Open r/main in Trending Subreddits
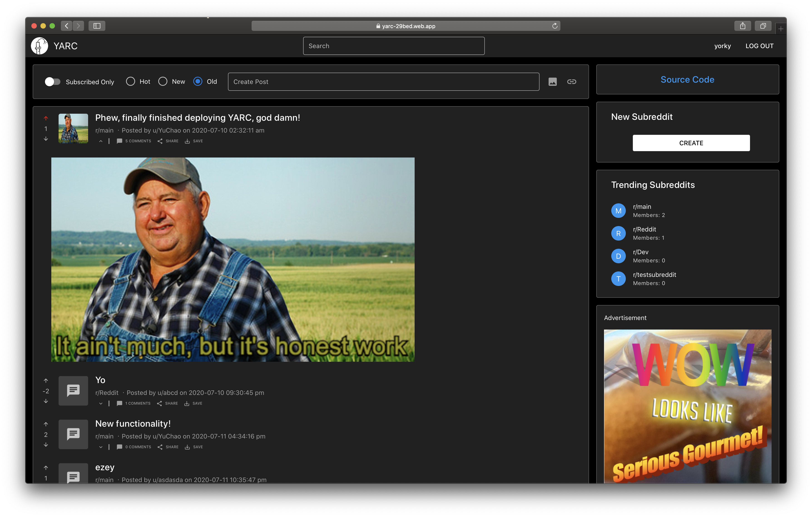 tap(642, 207)
